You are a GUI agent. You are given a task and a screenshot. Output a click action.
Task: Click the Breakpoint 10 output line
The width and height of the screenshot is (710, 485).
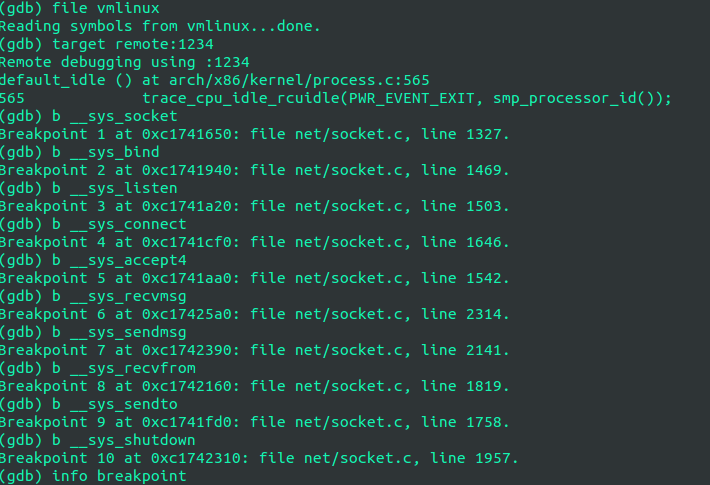point(259,458)
